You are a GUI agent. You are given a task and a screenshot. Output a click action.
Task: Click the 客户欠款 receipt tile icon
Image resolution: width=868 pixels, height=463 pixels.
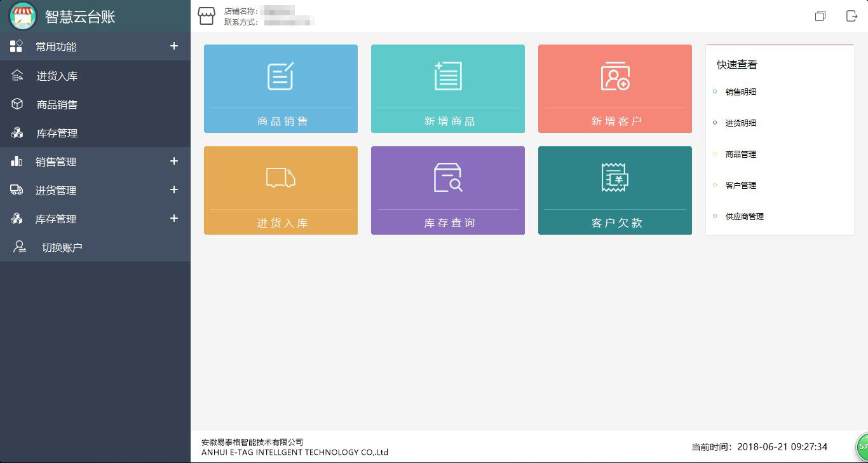click(x=615, y=177)
